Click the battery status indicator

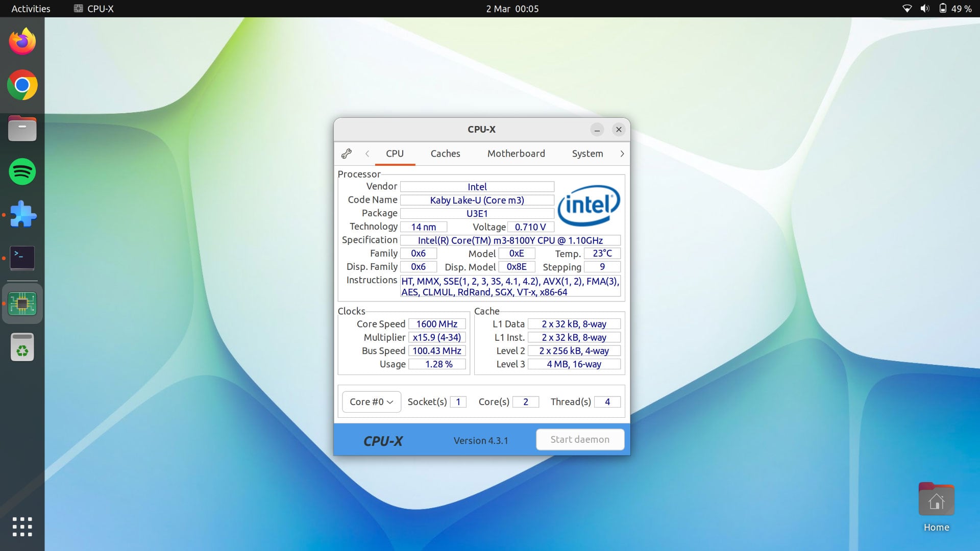click(942, 9)
